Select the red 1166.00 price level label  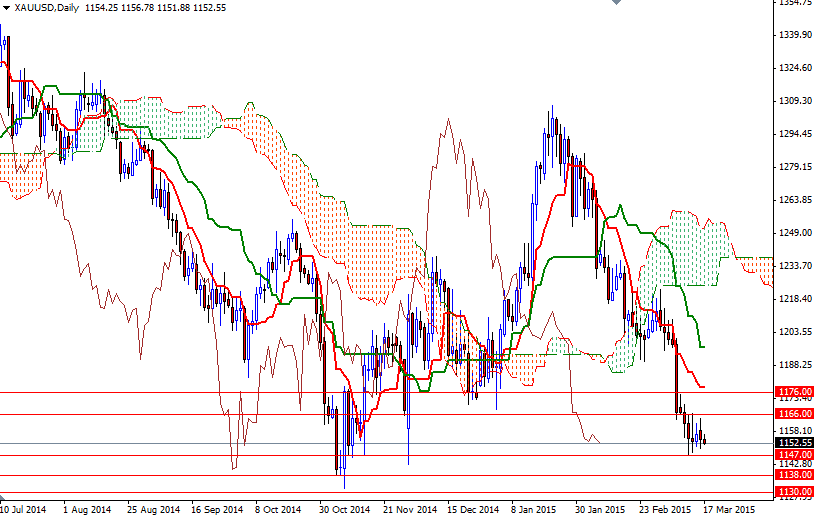793,413
